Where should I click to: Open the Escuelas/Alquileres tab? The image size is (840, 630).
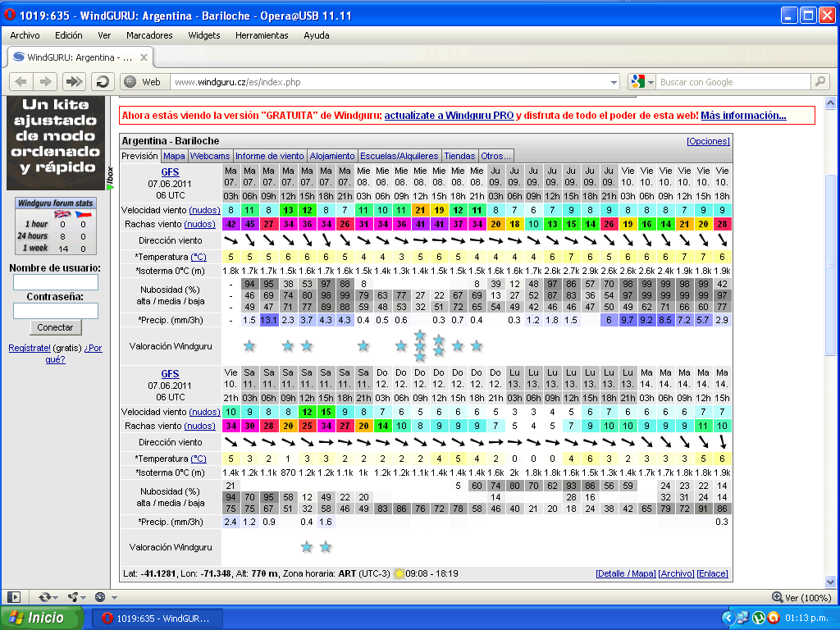tap(399, 156)
